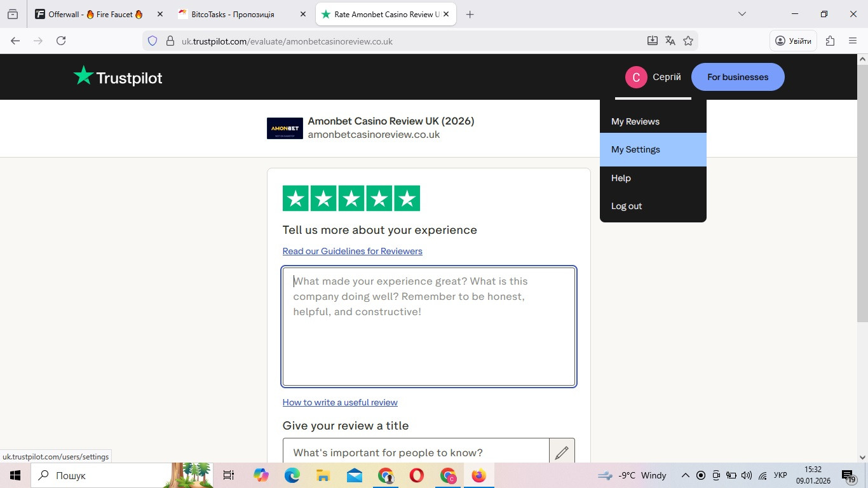Click the -9°C Windy weather widget
This screenshot has width=868, height=488.
pyautogui.click(x=632, y=475)
